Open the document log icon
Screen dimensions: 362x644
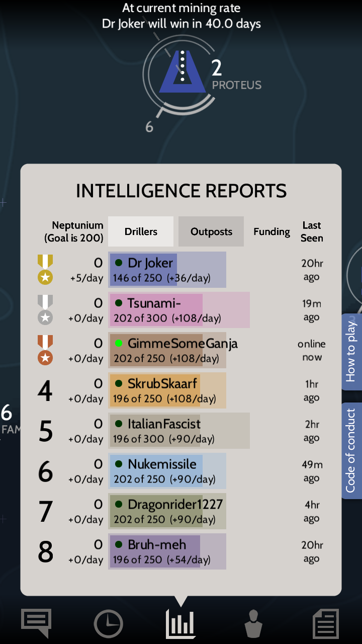click(x=326, y=624)
